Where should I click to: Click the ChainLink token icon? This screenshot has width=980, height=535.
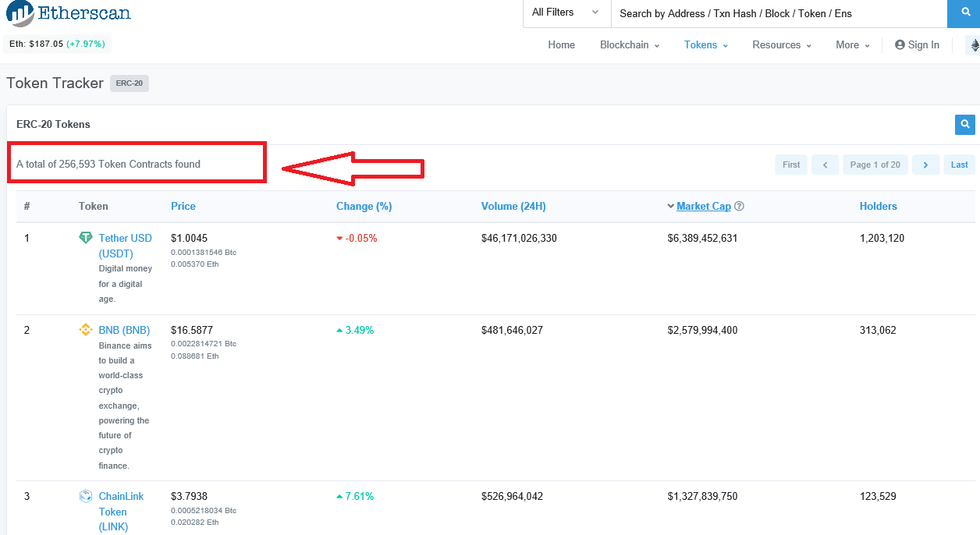tap(86, 496)
